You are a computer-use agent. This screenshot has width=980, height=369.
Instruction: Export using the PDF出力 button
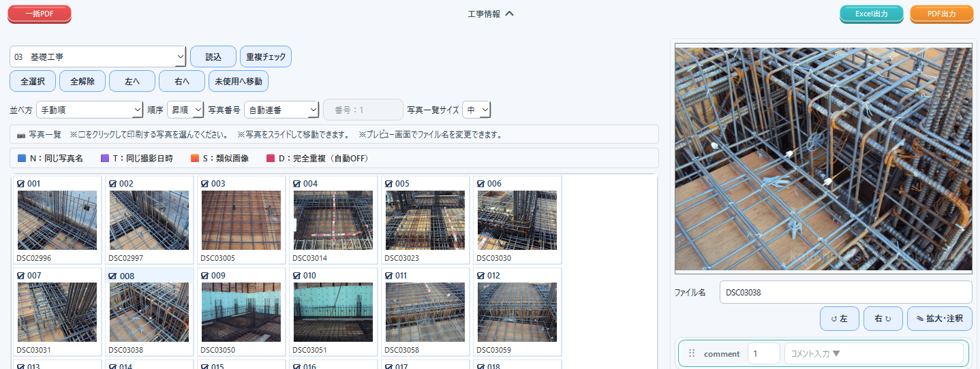coord(941,14)
